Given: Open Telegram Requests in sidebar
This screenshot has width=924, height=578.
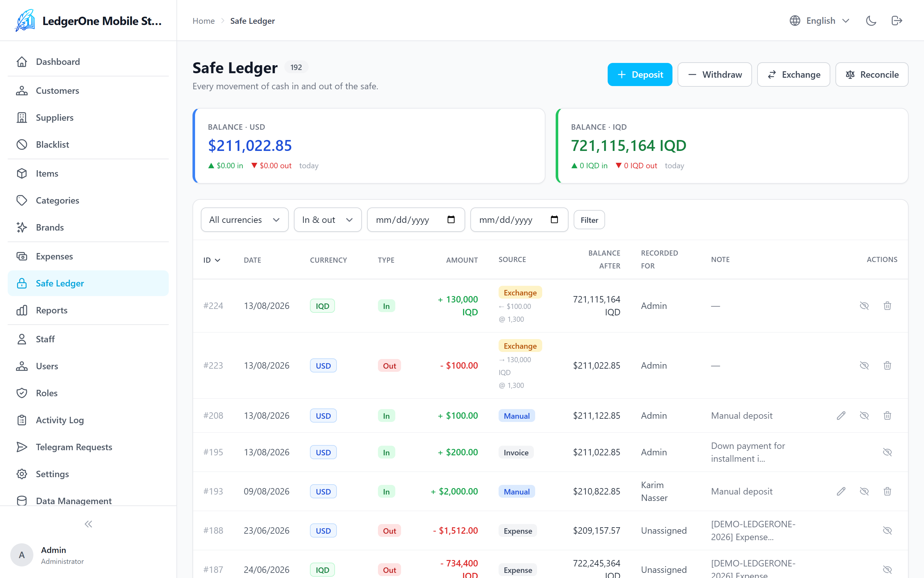Looking at the screenshot, I should (88, 447).
